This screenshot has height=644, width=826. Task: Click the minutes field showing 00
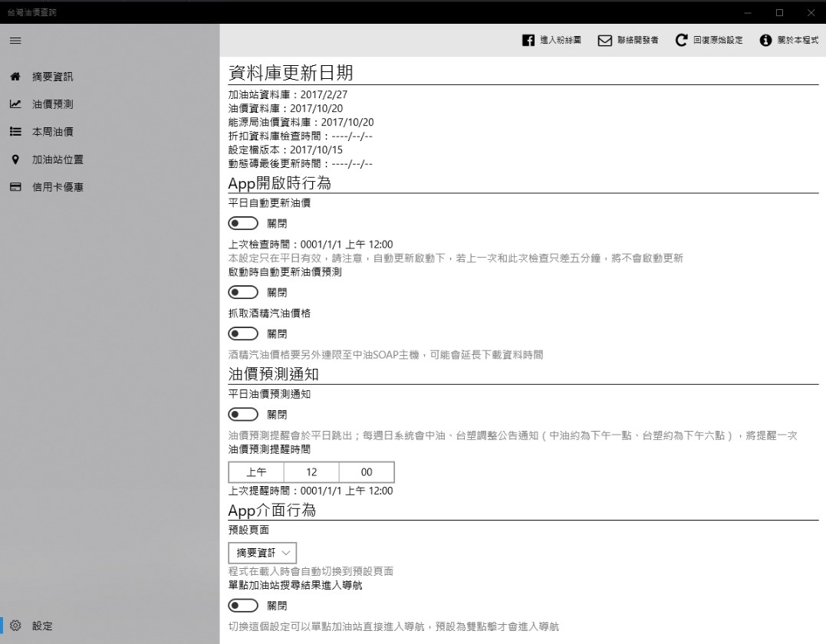(x=366, y=472)
